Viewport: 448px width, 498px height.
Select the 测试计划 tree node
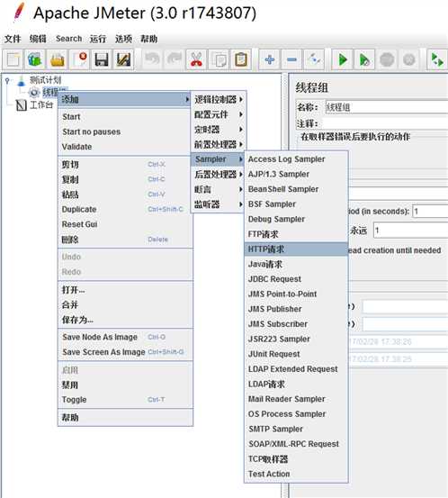pos(45,80)
